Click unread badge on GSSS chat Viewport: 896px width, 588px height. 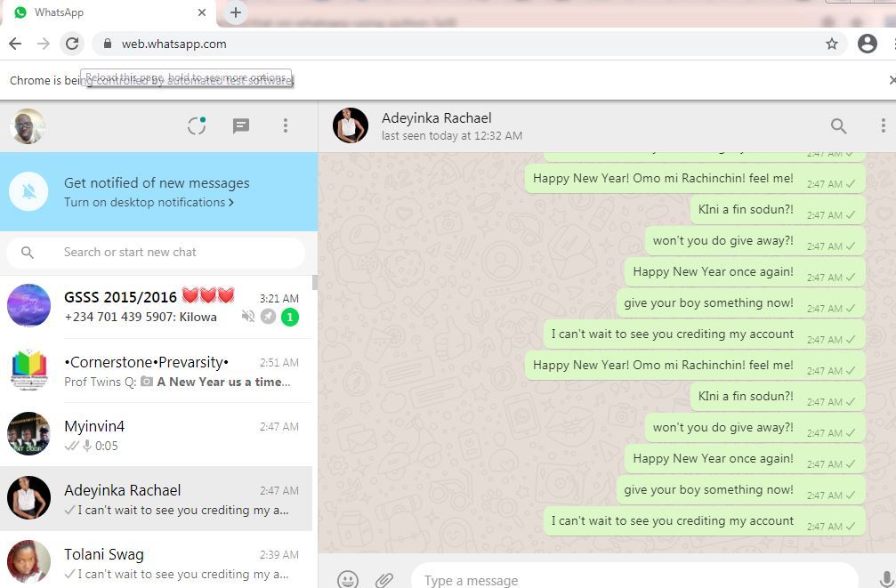coord(290,317)
